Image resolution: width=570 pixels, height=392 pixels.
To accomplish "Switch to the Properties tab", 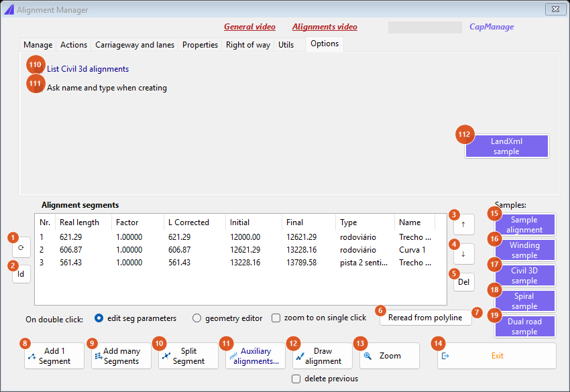I will coord(200,45).
